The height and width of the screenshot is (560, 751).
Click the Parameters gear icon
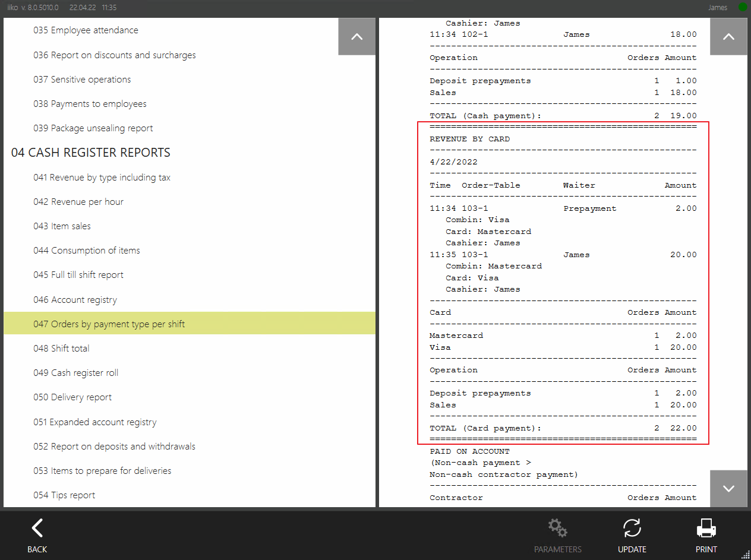coord(557,528)
